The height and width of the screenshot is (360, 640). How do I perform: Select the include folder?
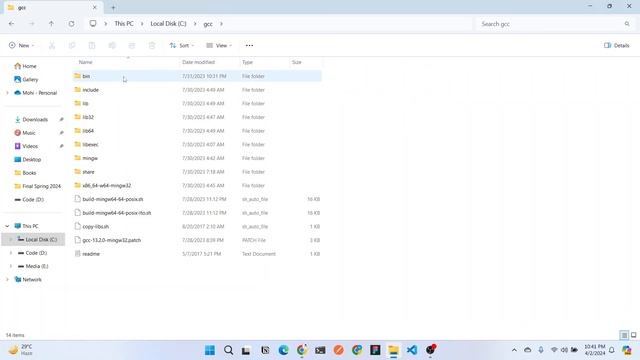point(197,90)
